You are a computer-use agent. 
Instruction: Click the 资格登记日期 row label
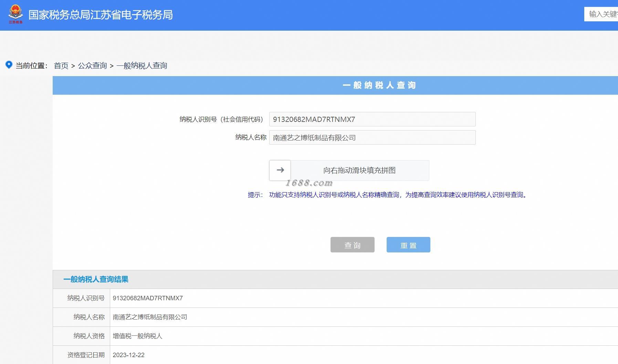coord(86,355)
